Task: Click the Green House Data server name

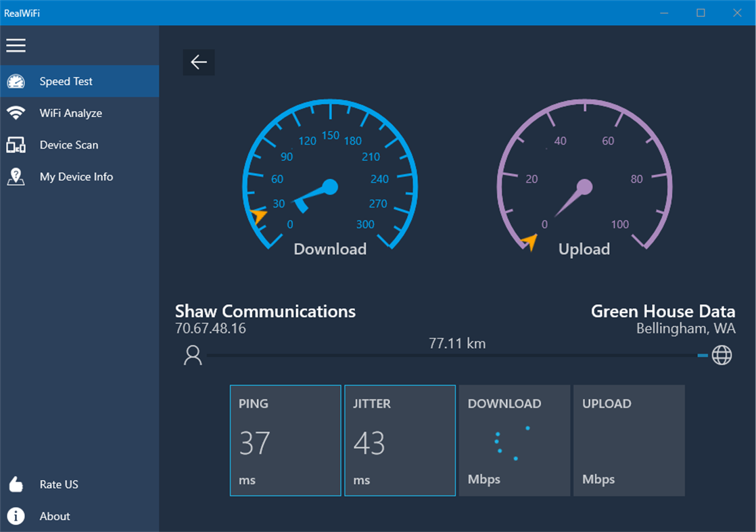Action: 663,311
